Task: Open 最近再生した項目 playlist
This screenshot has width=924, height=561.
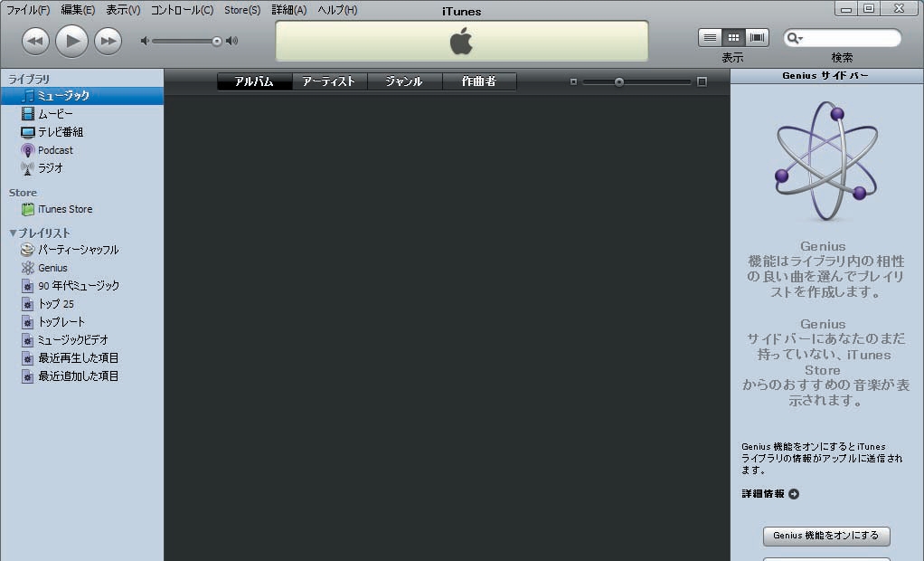Action: point(82,358)
